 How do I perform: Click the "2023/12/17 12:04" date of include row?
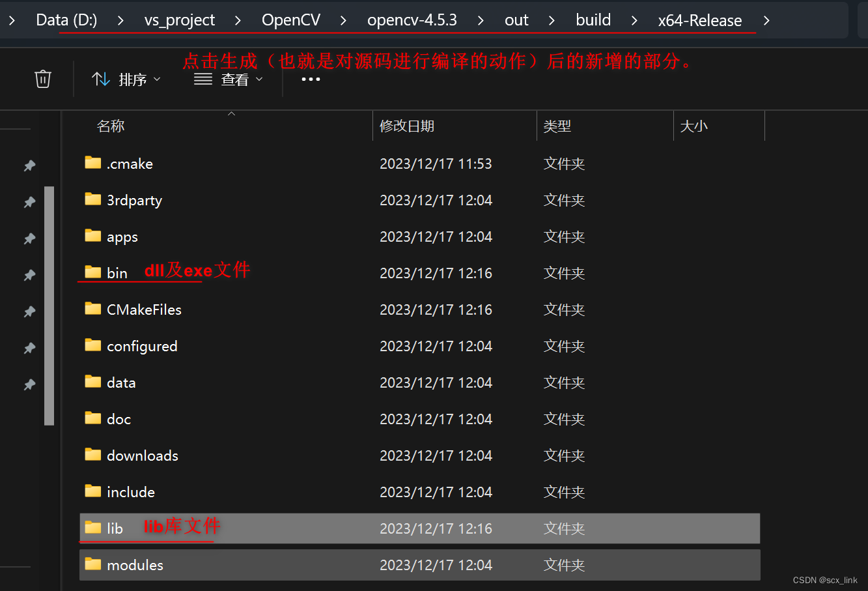pos(436,492)
